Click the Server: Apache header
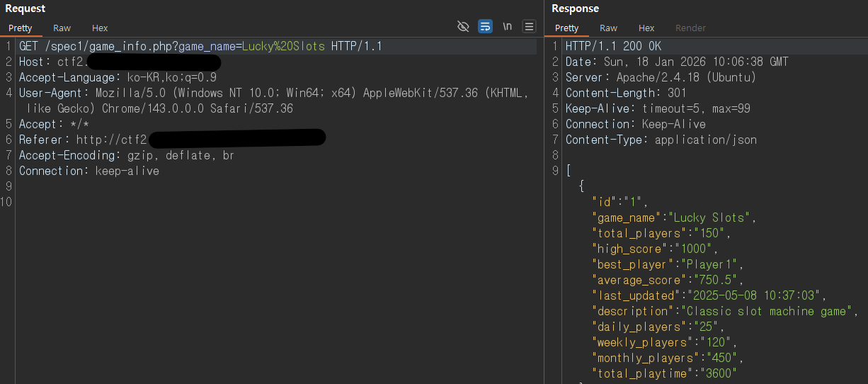The image size is (868, 384). 661,78
